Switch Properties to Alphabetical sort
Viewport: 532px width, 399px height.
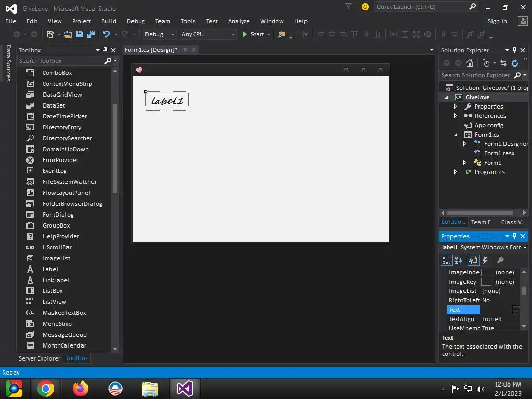point(458,260)
